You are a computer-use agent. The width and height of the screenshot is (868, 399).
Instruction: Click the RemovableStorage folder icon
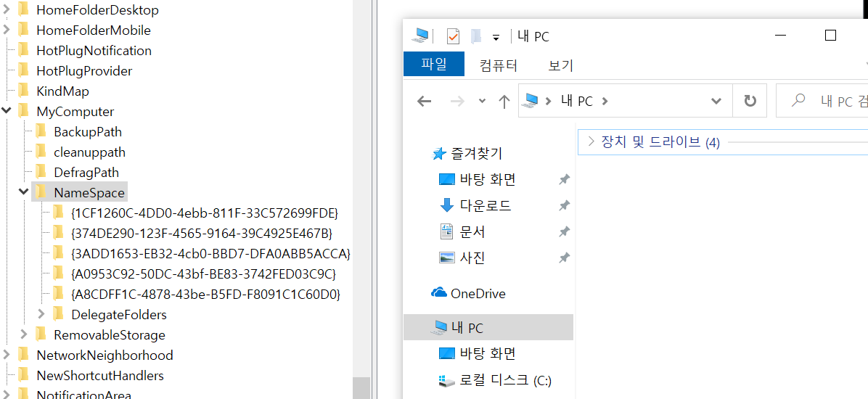41,335
